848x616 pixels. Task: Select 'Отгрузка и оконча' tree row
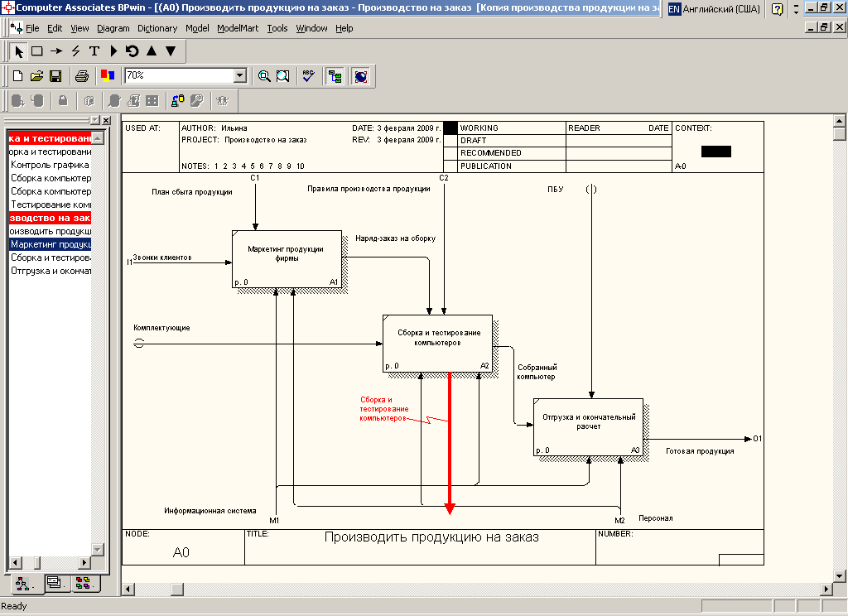click(51, 271)
